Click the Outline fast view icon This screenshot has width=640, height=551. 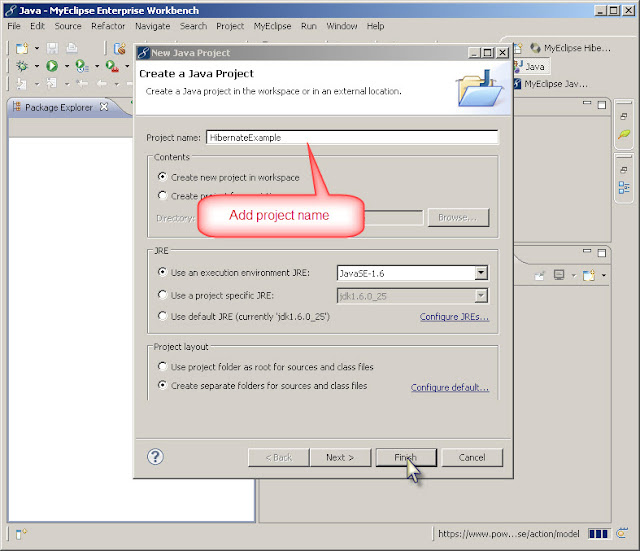(624, 188)
